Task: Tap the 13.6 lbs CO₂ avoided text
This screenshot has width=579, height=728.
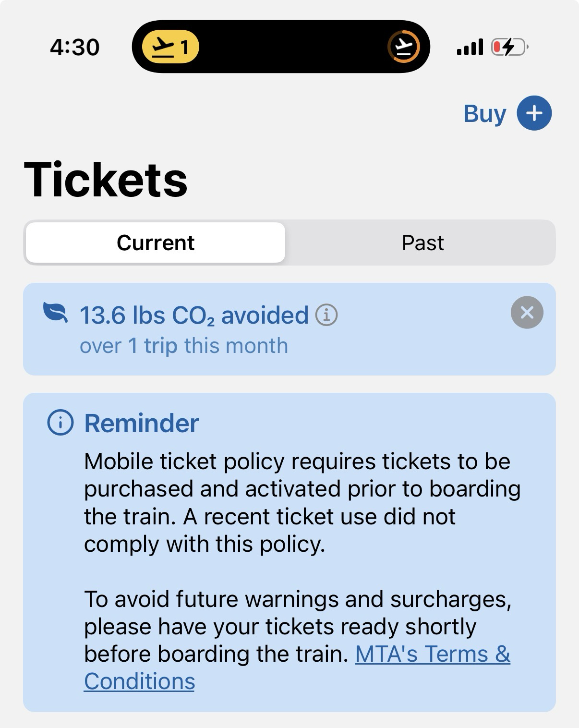Action: [x=194, y=315]
